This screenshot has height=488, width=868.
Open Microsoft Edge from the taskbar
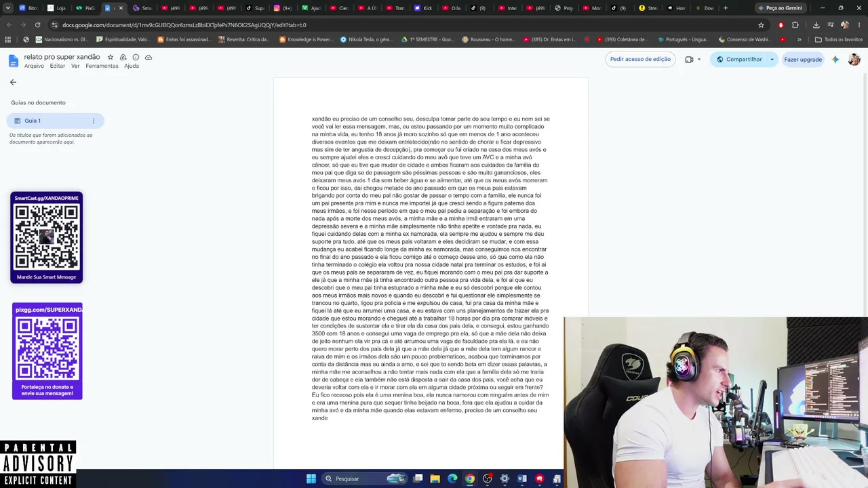tap(452, 479)
